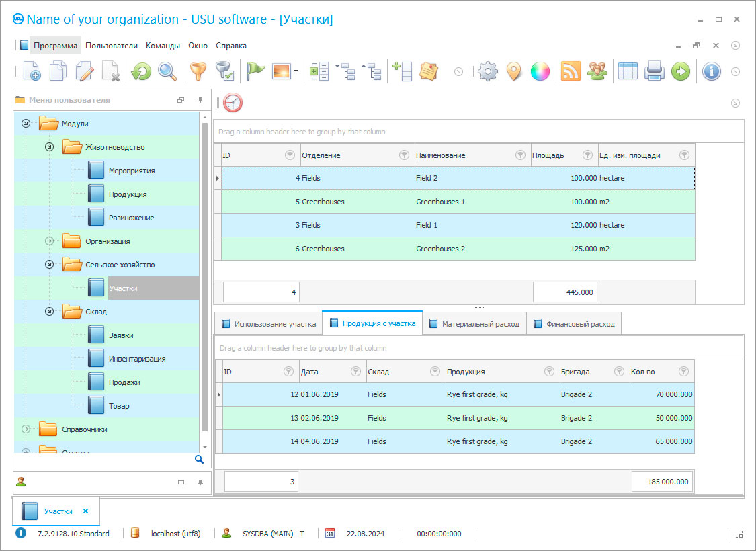Open filter for Ед. изм. площади column
756x551 pixels.
coord(684,155)
